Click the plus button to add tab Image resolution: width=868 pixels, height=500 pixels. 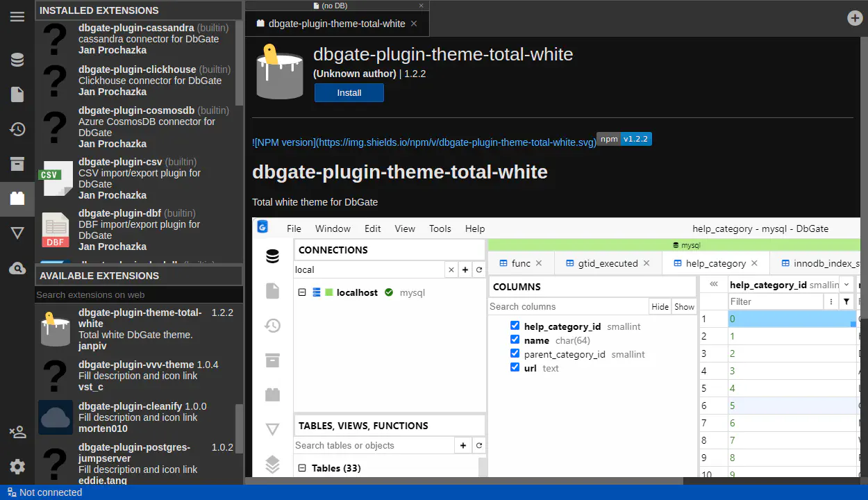pos(856,18)
